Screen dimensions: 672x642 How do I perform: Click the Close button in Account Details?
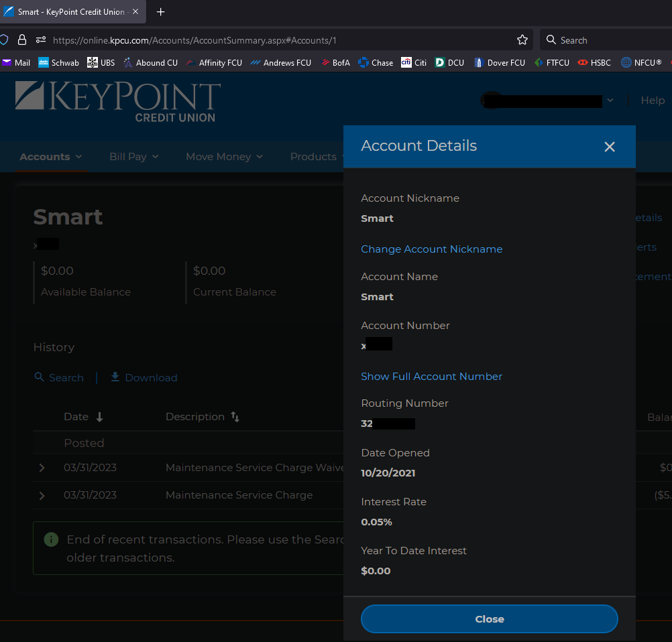(489, 619)
